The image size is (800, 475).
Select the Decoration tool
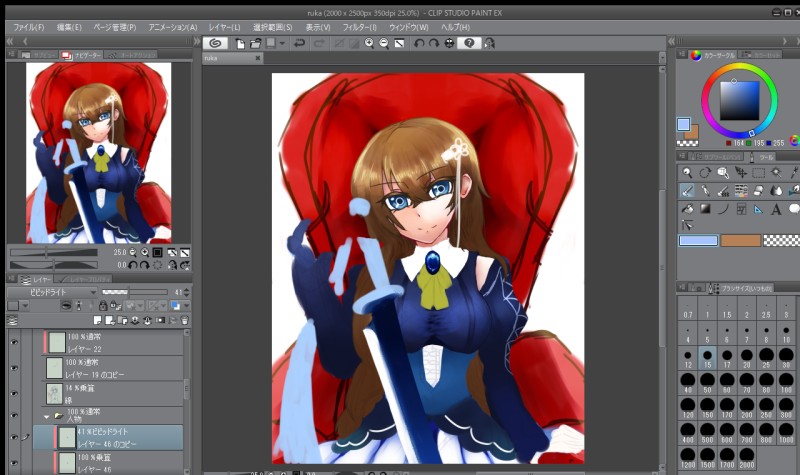click(x=741, y=191)
